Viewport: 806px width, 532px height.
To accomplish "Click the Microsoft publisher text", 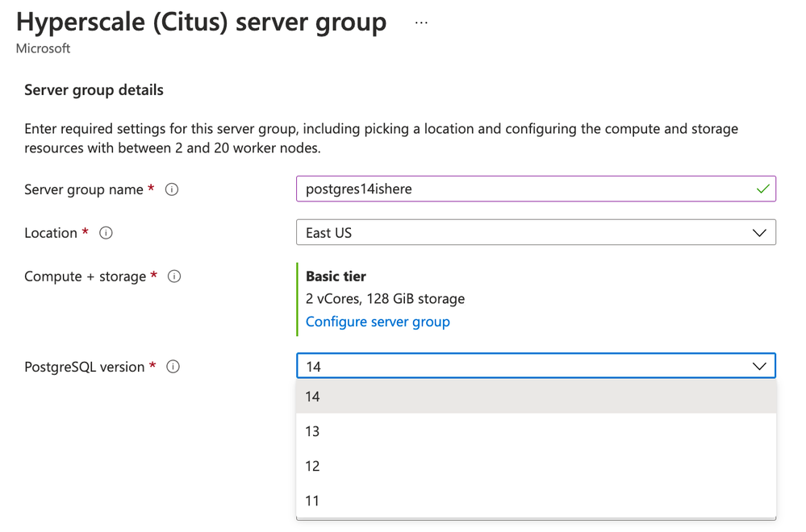I will [x=43, y=48].
